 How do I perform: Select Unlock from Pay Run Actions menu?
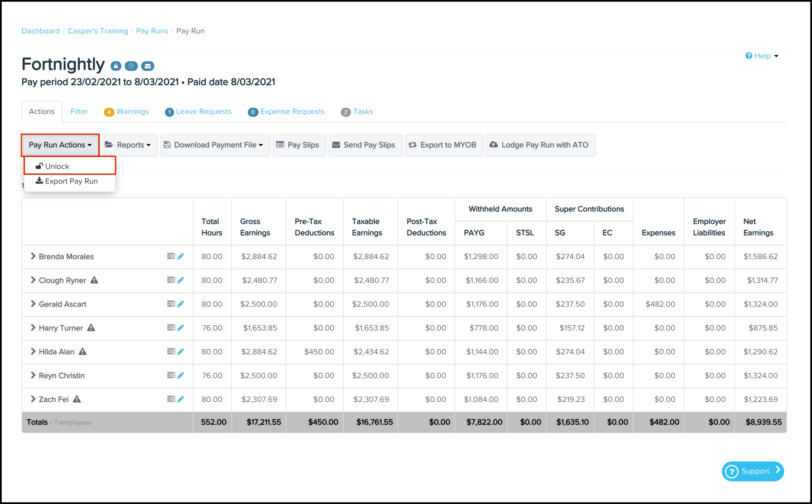(x=57, y=166)
